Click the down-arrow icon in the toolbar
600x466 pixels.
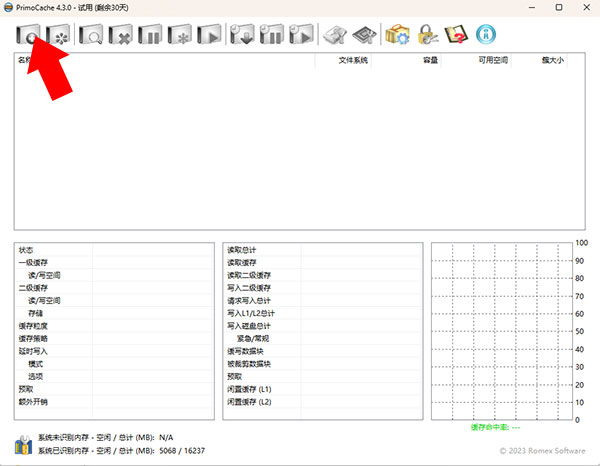point(241,34)
